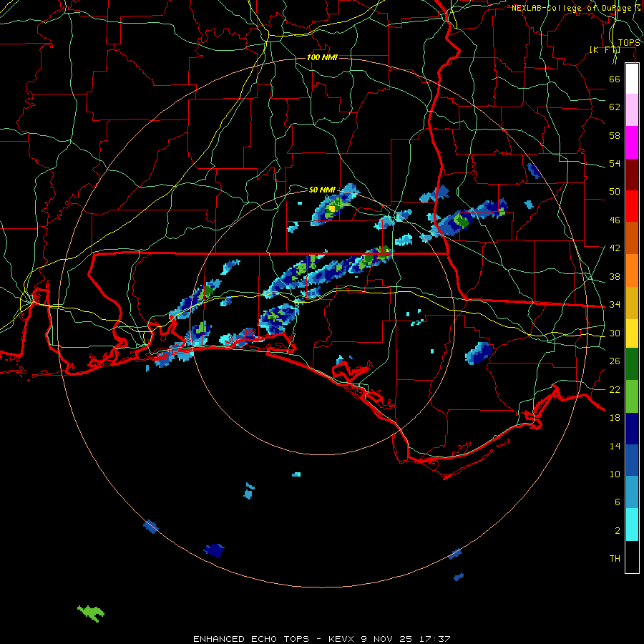The height and width of the screenshot is (644, 644).
Task: Click the black TH threshold swatch
Action: [x=632, y=557]
